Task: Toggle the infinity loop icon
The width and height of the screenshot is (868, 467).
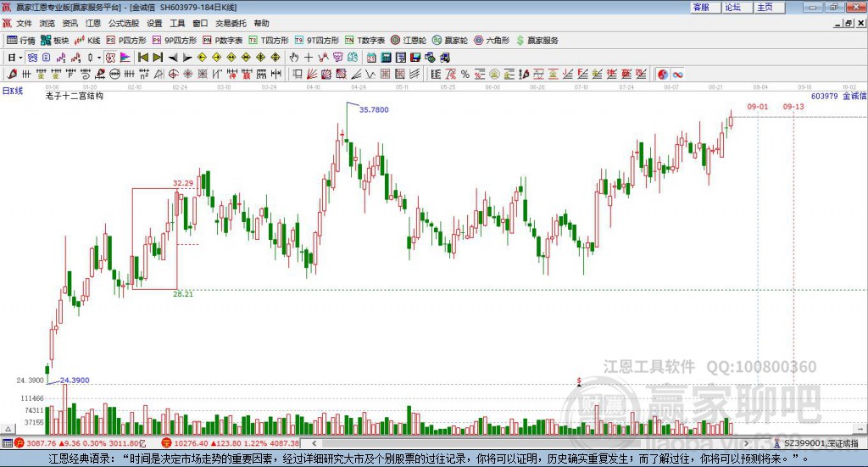Action: (677, 74)
